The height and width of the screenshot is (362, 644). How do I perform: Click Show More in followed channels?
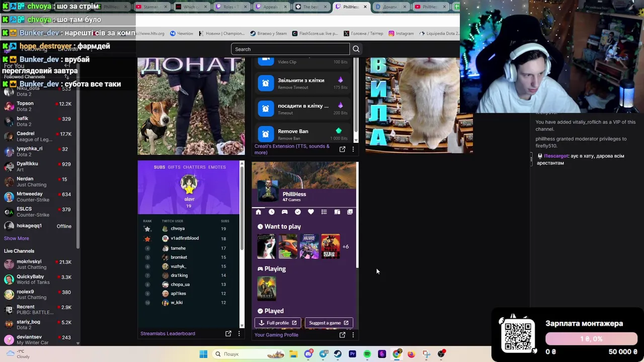pos(17,238)
